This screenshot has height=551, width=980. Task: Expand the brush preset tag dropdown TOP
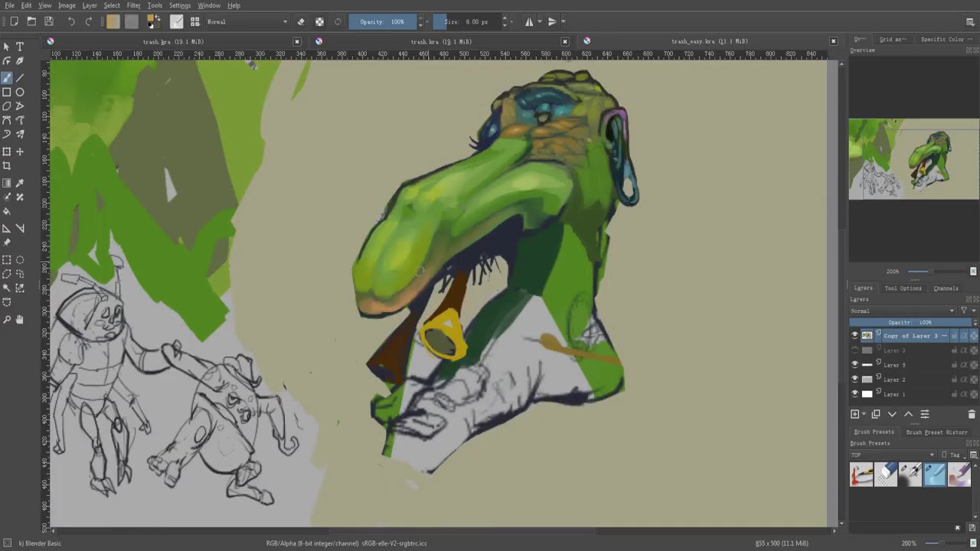pyautogui.click(x=893, y=455)
